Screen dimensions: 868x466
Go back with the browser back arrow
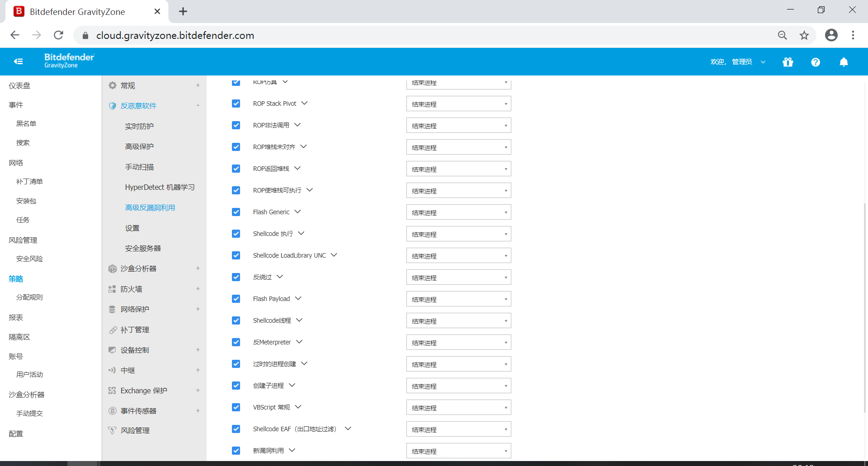[x=15, y=35]
